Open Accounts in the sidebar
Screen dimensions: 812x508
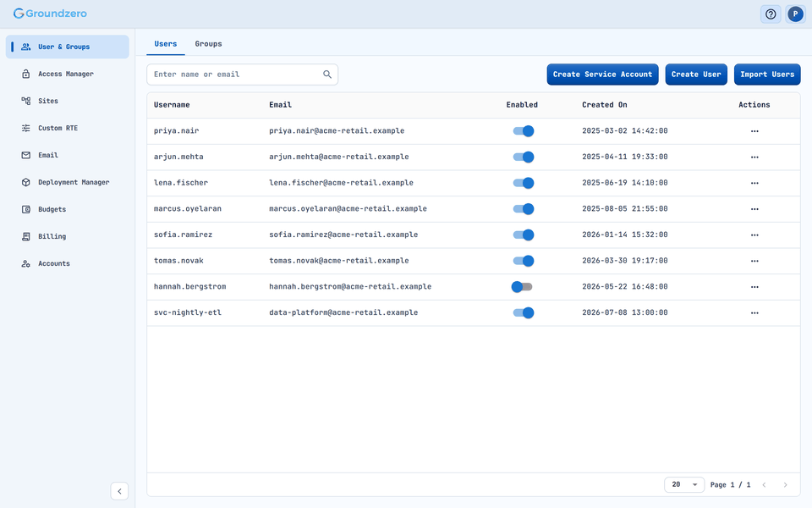[68, 263]
